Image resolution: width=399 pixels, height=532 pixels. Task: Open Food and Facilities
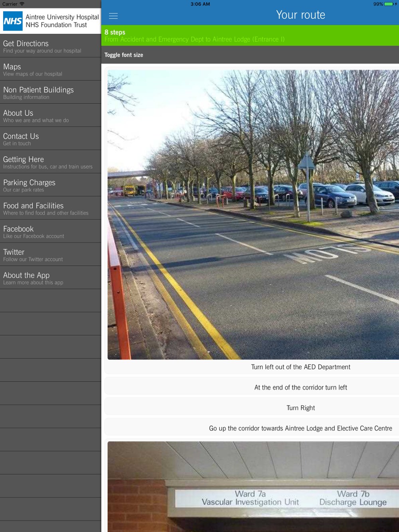click(51, 208)
